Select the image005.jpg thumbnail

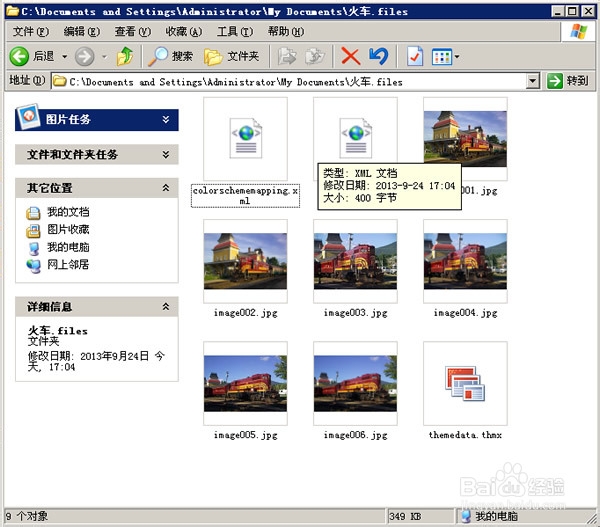246,383
